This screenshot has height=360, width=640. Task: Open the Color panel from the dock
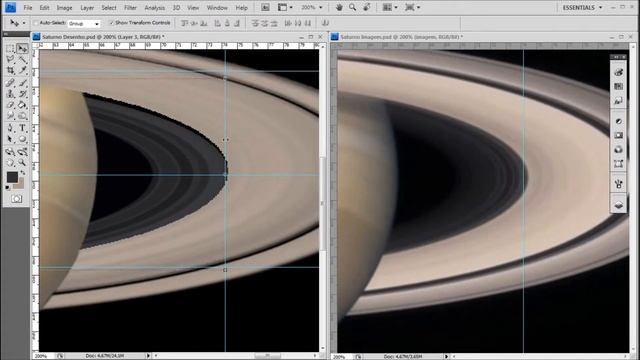(x=618, y=72)
